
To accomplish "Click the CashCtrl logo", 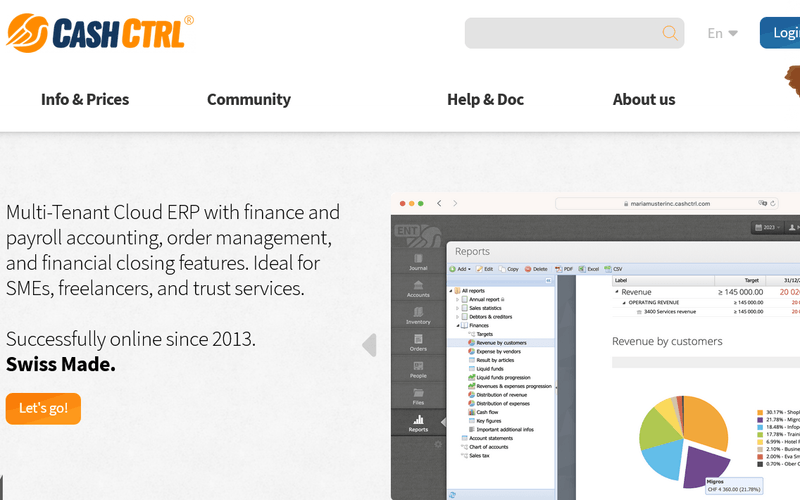I will (98, 32).
